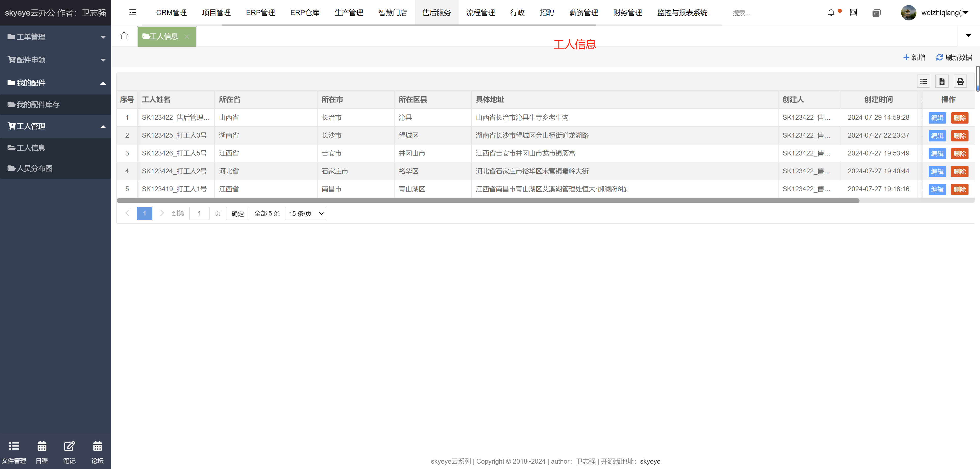The height and width of the screenshot is (469, 980).
Task: Click 新增 to add a worker
Action: [x=914, y=57]
